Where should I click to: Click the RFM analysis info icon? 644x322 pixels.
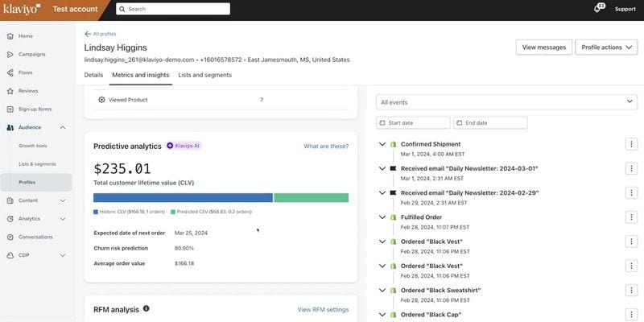[x=147, y=308]
